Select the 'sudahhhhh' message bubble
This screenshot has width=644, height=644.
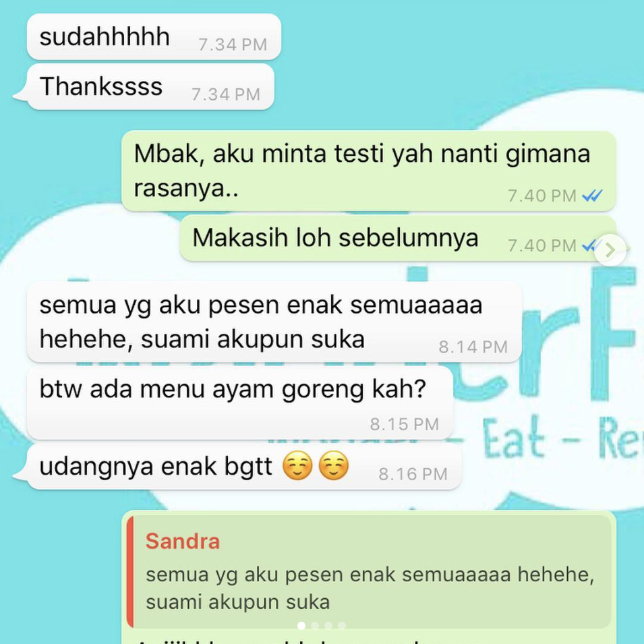pos(154,37)
